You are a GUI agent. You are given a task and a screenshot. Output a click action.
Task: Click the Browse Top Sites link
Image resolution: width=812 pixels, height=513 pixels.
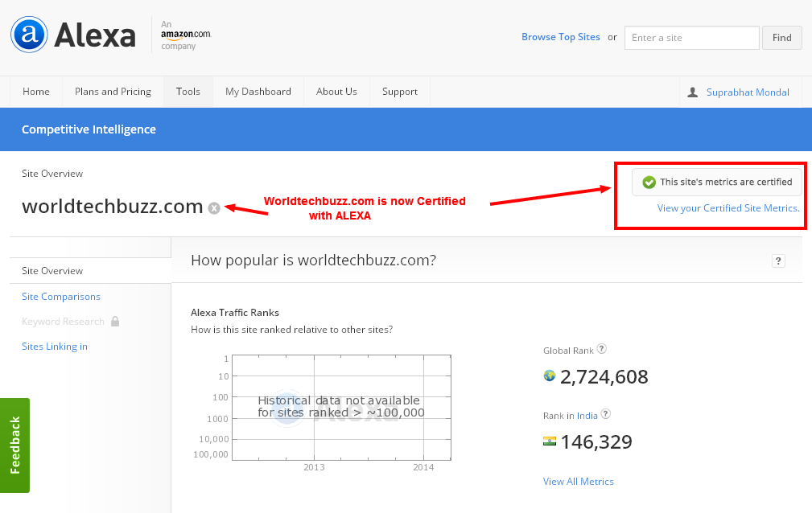tap(560, 37)
